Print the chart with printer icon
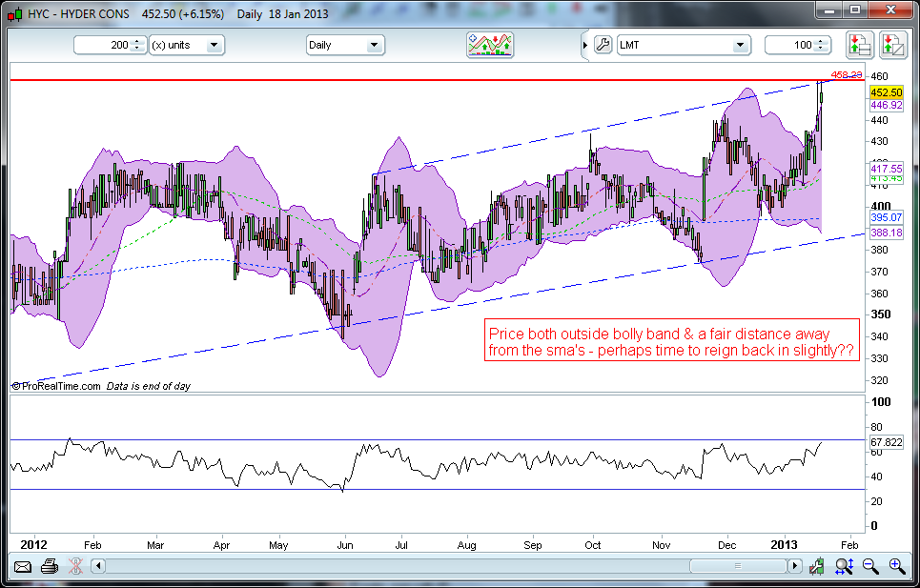Viewport: 920px width, 588px height. click(x=50, y=567)
